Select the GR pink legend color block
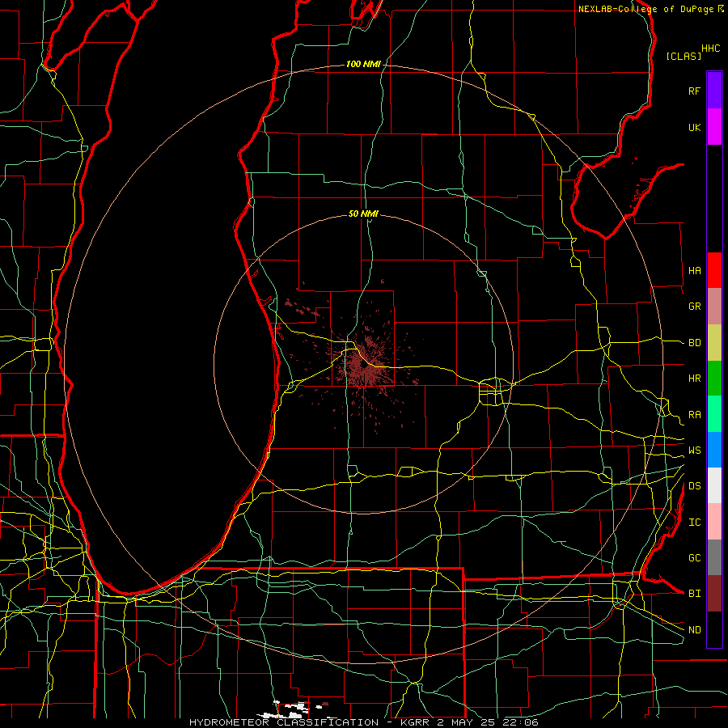Viewport: 728px width, 728px height. (x=714, y=307)
